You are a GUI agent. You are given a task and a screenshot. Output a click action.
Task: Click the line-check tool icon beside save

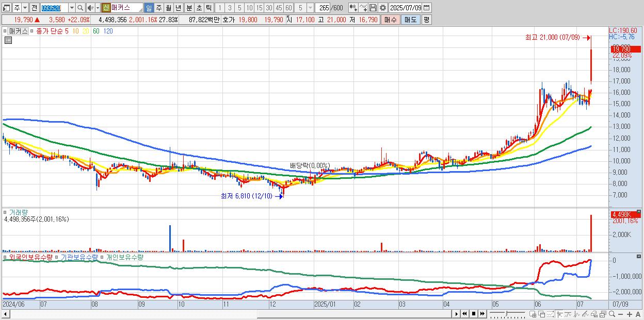coord(363,8)
